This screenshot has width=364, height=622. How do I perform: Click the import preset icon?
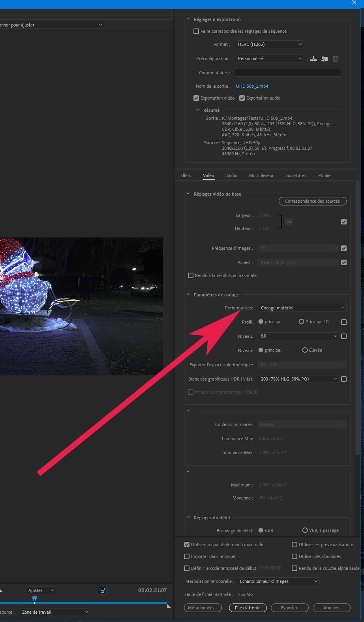(x=325, y=58)
